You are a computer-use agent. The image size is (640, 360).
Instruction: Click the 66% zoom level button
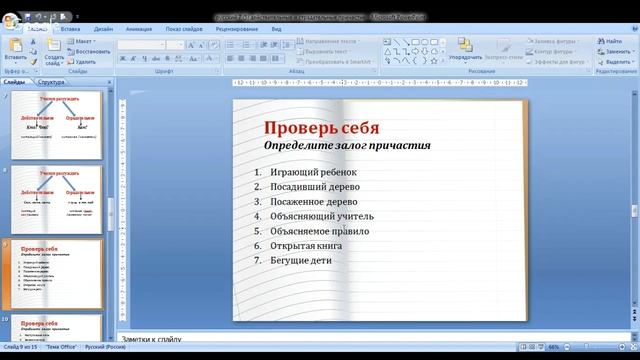(553, 347)
